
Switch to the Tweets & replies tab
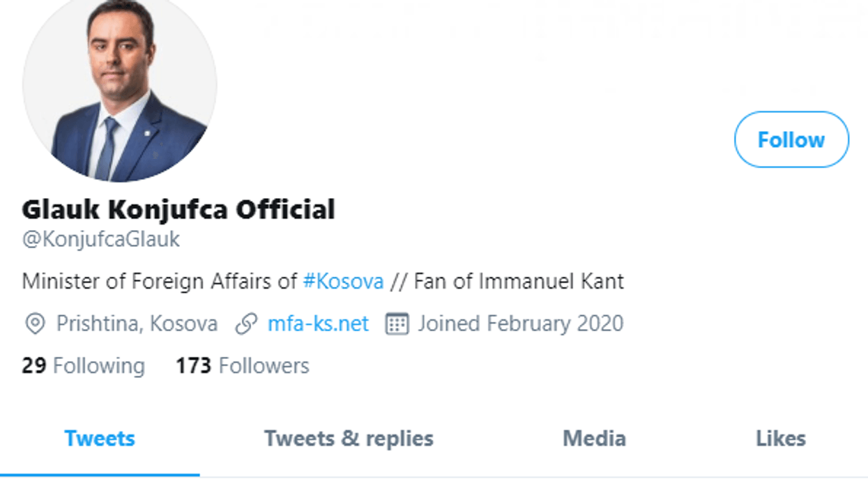pos(349,439)
